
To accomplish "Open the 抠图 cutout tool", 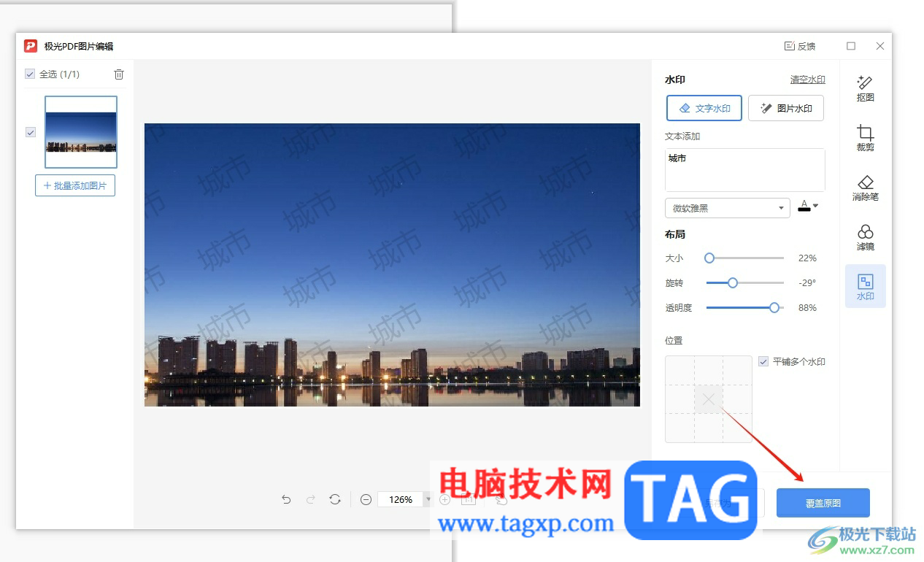I will coord(865,88).
